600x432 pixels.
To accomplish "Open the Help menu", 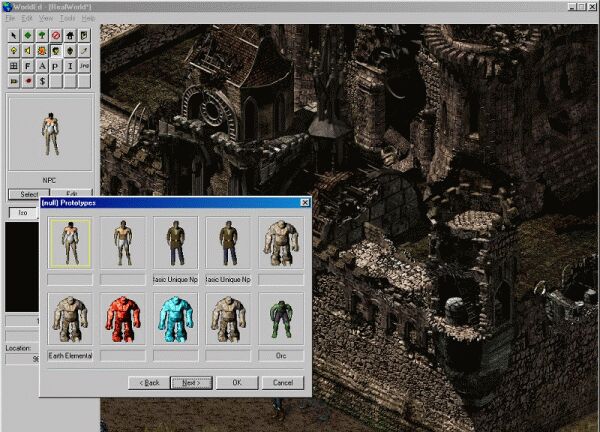I will (88, 18).
